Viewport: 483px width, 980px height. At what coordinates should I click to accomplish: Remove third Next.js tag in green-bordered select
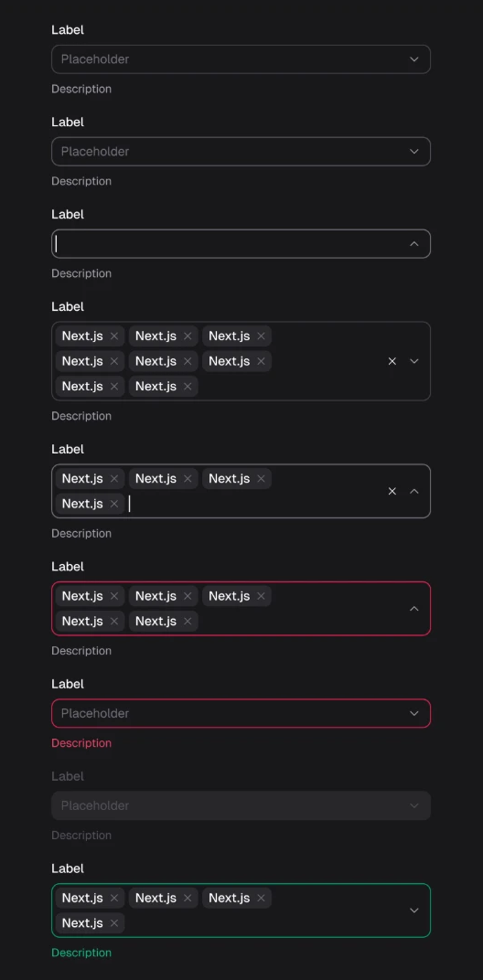coord(261,898)
